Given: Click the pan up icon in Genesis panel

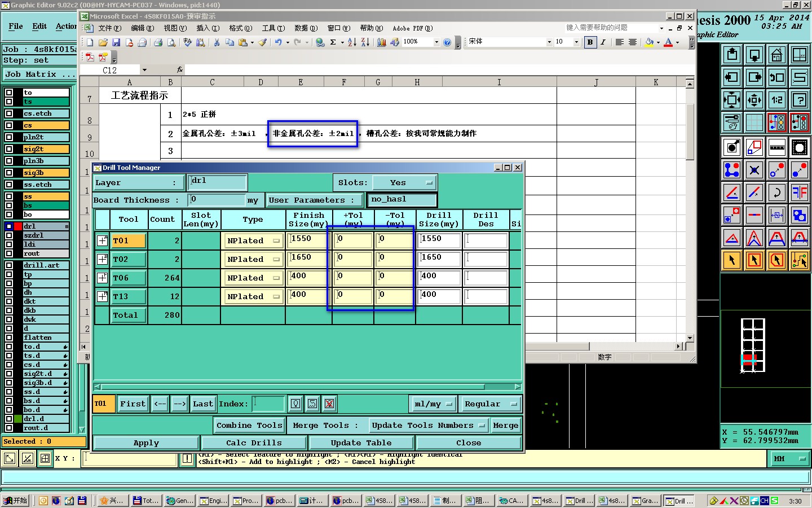Looking at the screenshot, I should (732, 55).
